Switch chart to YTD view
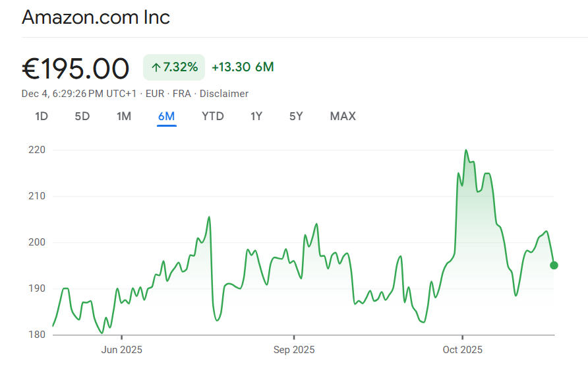 point(213,116)
